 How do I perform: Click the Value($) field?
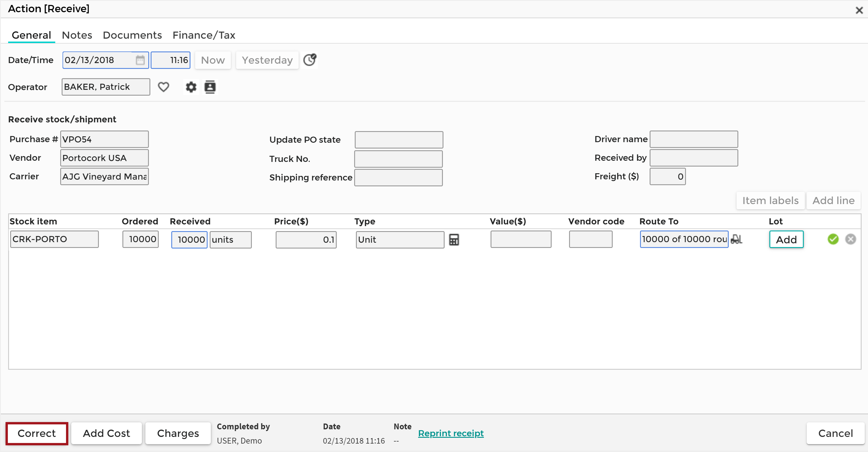point(521,240)
